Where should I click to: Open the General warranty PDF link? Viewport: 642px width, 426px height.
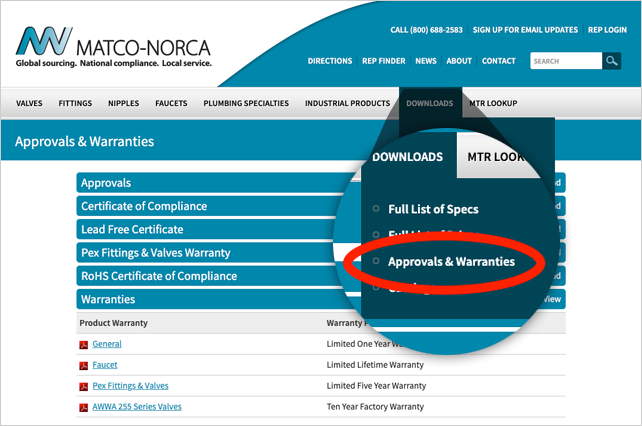[107, 344]
